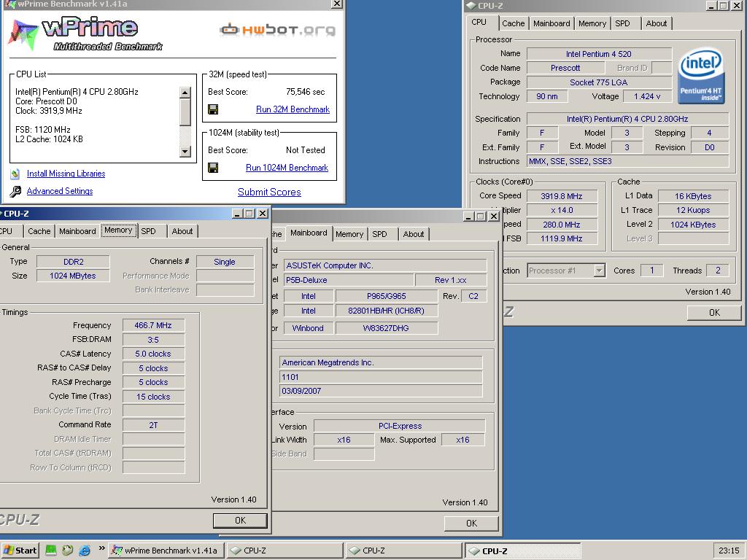Click the Install Missing Libraries icon
747x560 pixels.
[x=15, y=174]
